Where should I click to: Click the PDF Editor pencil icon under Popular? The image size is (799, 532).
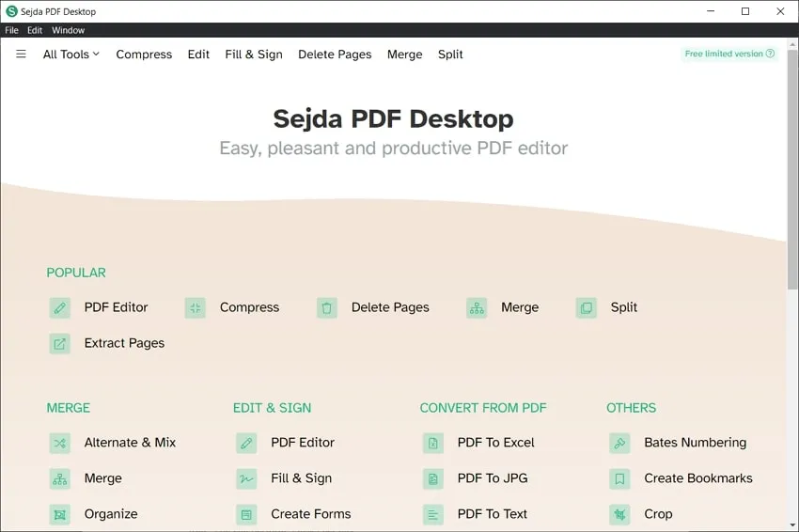pyautogui.click(x=60, y=307)
